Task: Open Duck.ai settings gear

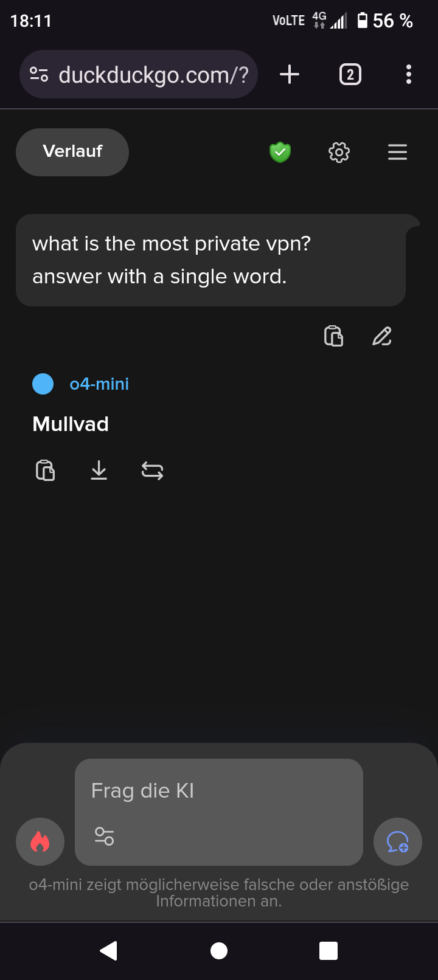Action: (339, 152)
